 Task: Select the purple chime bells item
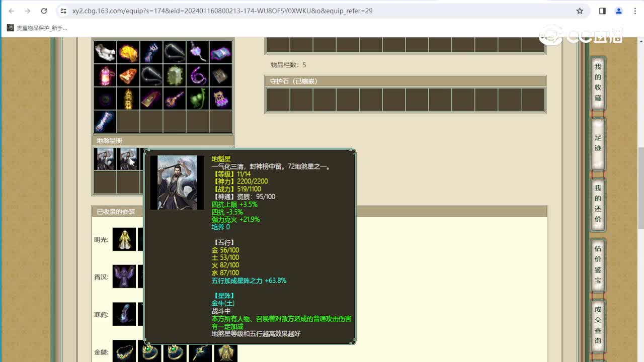221,98
